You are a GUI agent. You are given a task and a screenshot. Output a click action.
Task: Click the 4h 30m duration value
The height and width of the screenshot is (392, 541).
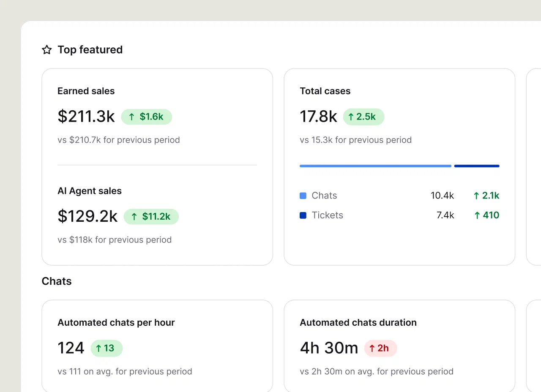(329, 348)
